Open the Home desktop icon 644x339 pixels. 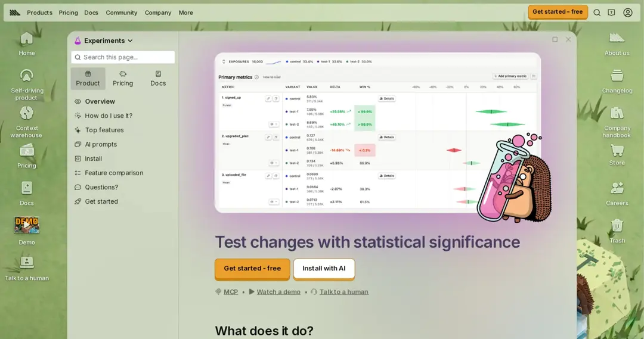[26, 44]
